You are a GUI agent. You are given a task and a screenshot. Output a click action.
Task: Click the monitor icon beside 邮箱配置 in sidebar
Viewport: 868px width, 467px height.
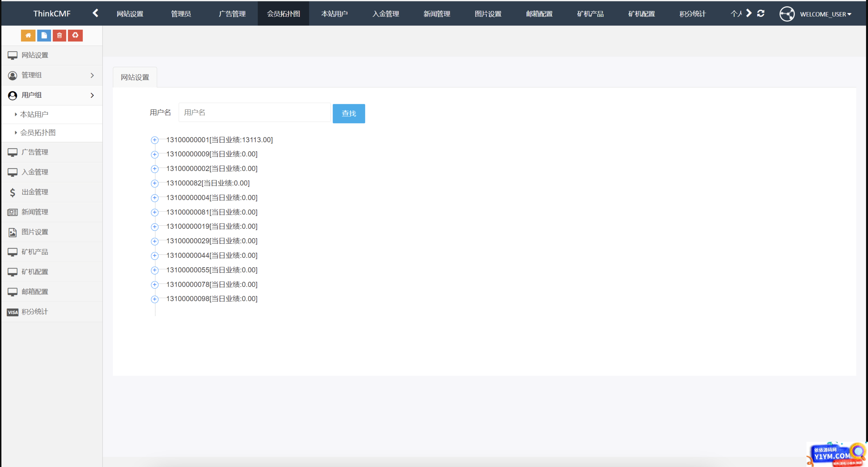(x=13, y=292)
